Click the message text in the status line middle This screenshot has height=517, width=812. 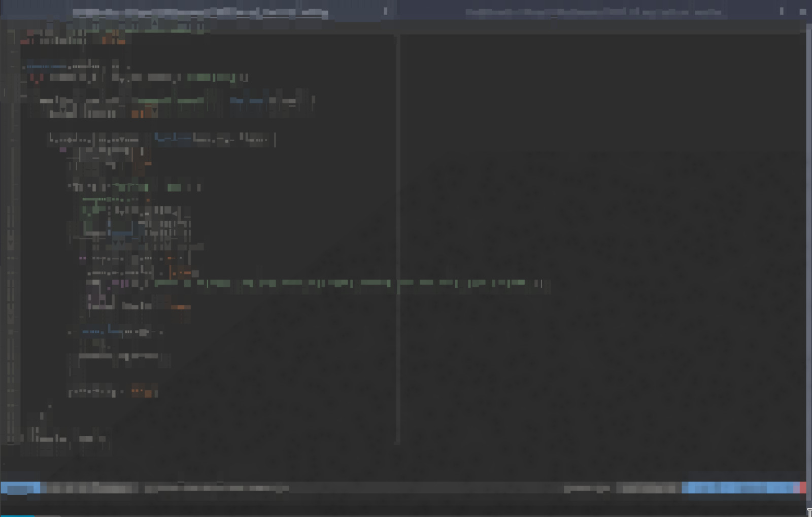click(x=217, y=489)
